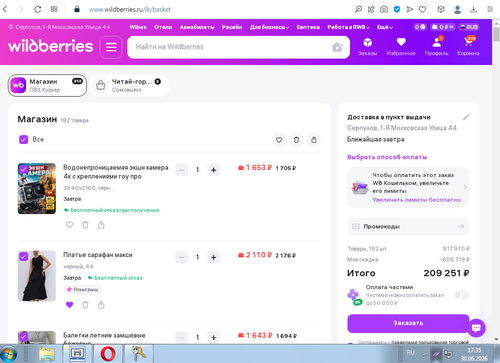500x363 pixels.
Task: Open Opera ad-blocker shield icon
Action: tap(397, 9)
